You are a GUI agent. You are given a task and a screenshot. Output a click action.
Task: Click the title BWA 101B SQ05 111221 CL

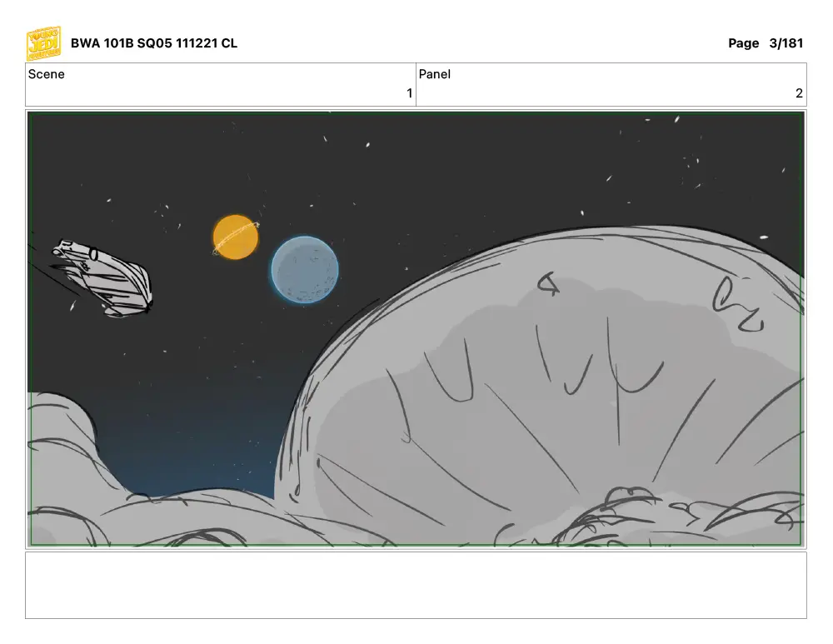[153, 43]
